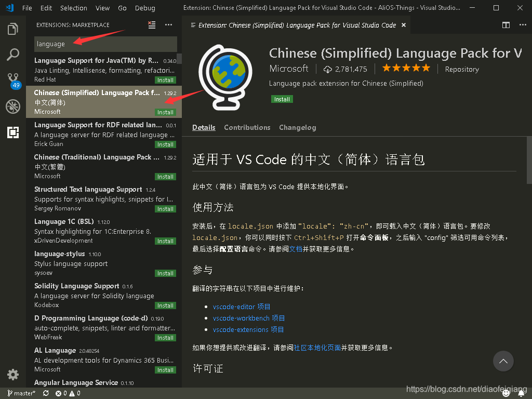
Task: Open the Explorer view in activity bar
Action: (x=13, y=29)
